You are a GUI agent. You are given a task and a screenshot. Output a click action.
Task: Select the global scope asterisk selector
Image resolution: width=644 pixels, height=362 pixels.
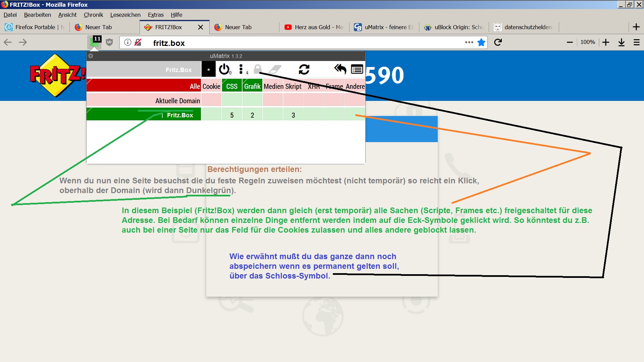pos(208,70)
